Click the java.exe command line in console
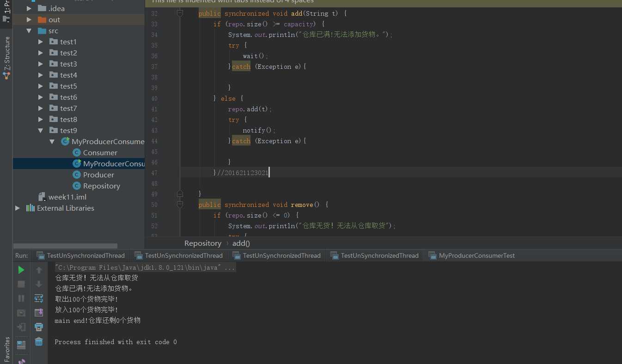The width and height of the screenshot is (622, 364). (145, 267)
